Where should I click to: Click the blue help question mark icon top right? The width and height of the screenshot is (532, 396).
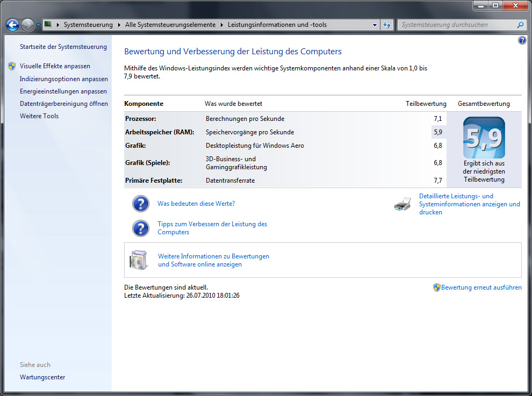(522, 41)
